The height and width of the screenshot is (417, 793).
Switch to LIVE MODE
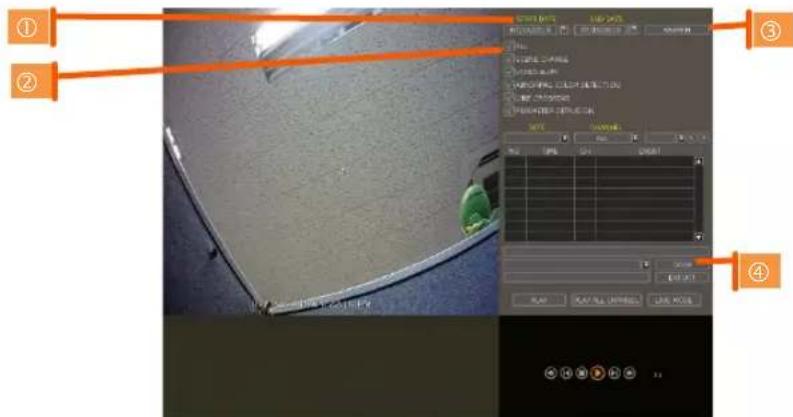point(674,300)
